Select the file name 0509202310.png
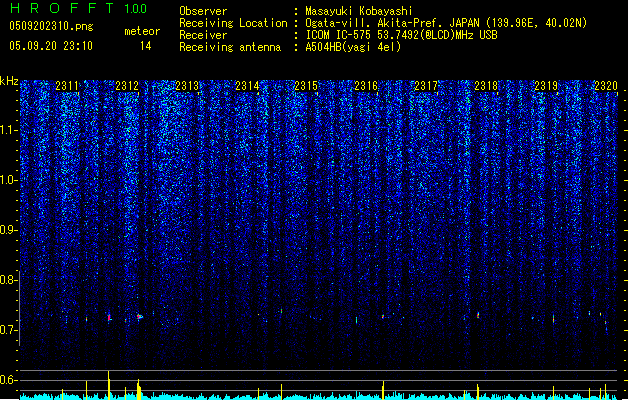The height and width of the screenshot is (400, 629). pyautogui.click(x=51, y=26)
